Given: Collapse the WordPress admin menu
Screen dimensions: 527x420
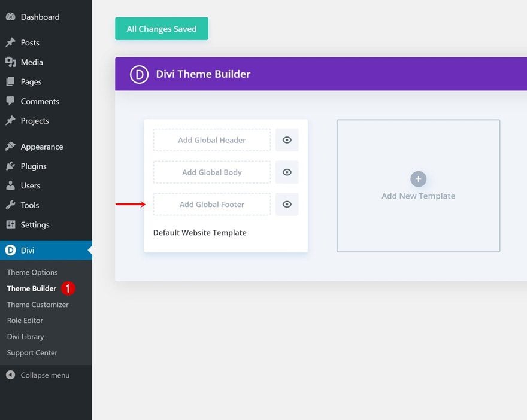Looking at the screenshot, I should tap(38, 375).
